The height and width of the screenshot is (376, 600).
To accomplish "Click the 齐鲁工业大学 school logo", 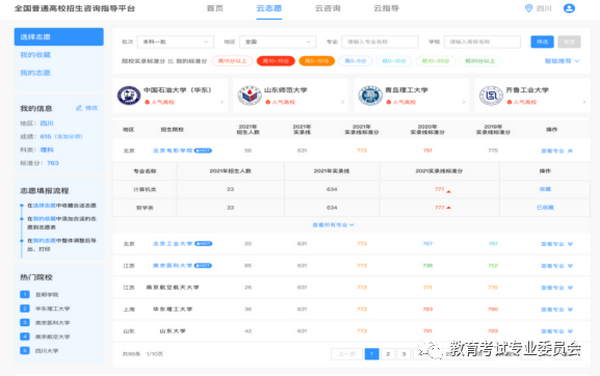I will click(491, 96).
